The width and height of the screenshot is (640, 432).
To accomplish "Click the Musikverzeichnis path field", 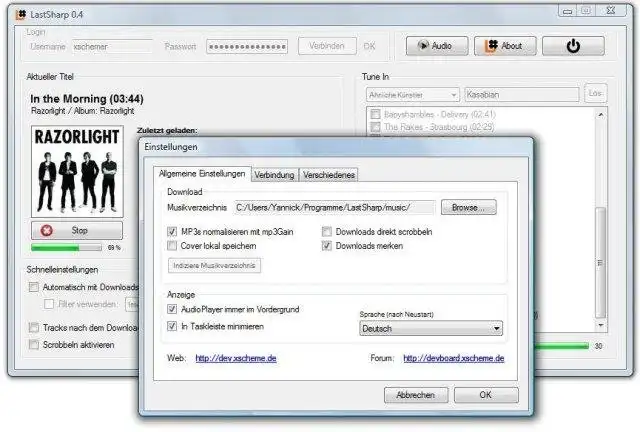I will 335,207.
